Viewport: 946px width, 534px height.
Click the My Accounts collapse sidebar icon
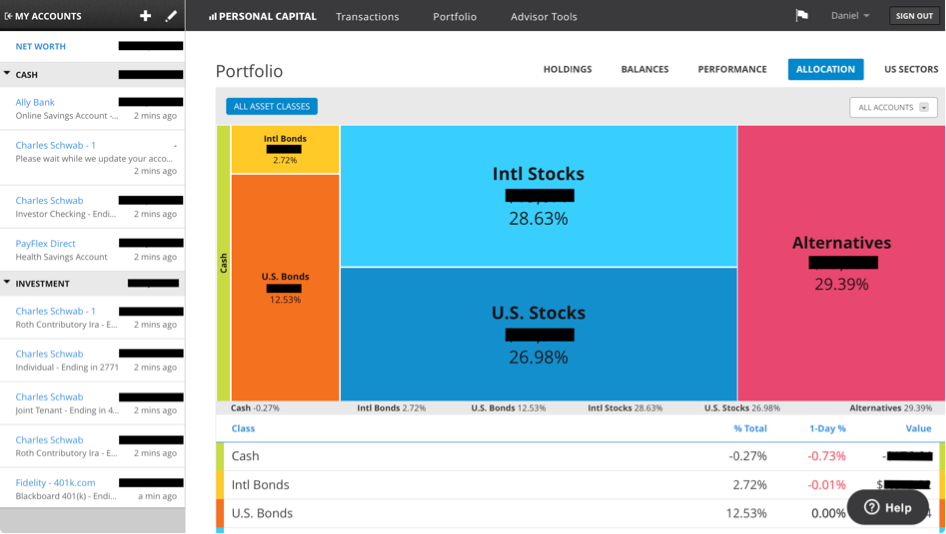pos(9,16)
